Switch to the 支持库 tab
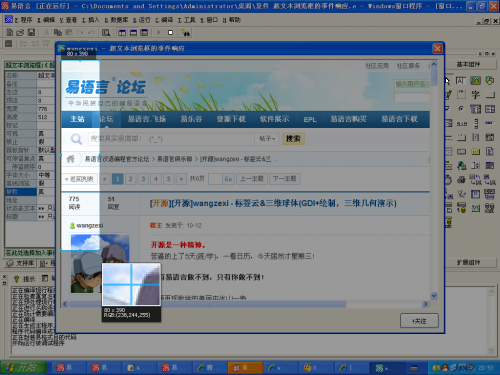Image resolution: width=500 pixels, height=375 pixels. [21, 263]
